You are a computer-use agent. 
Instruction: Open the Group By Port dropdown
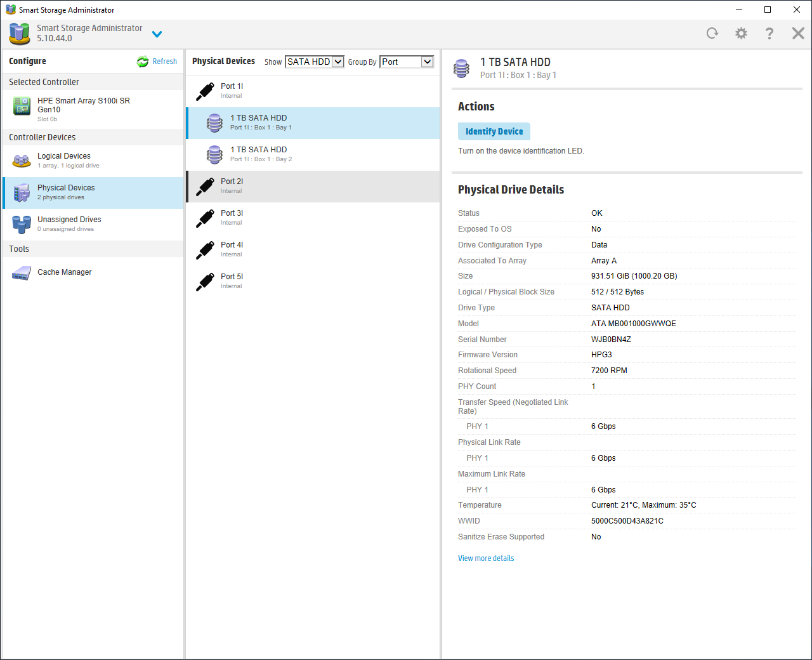pyautogui.click(x=407, y=62)
